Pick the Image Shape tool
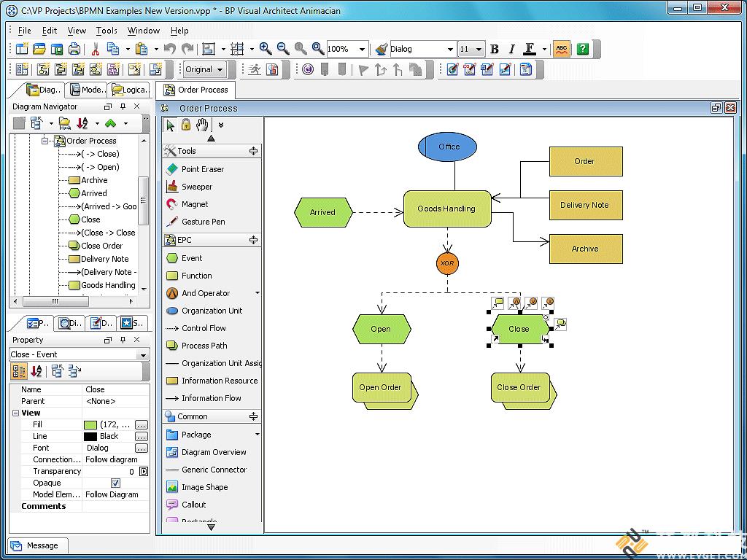 click(197, 487)
